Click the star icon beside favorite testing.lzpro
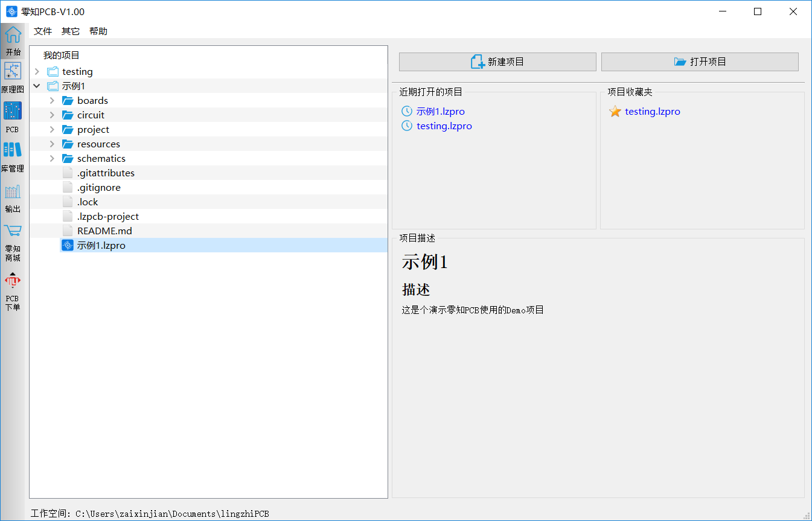Image resolution: width=812 pixels, height=521 pixels. tap(615, 111)
